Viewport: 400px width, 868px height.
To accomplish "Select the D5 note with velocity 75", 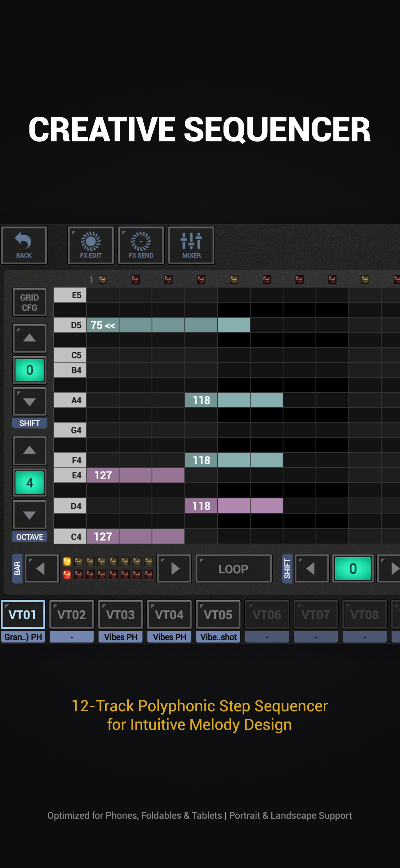I will (x=168, y=325).
